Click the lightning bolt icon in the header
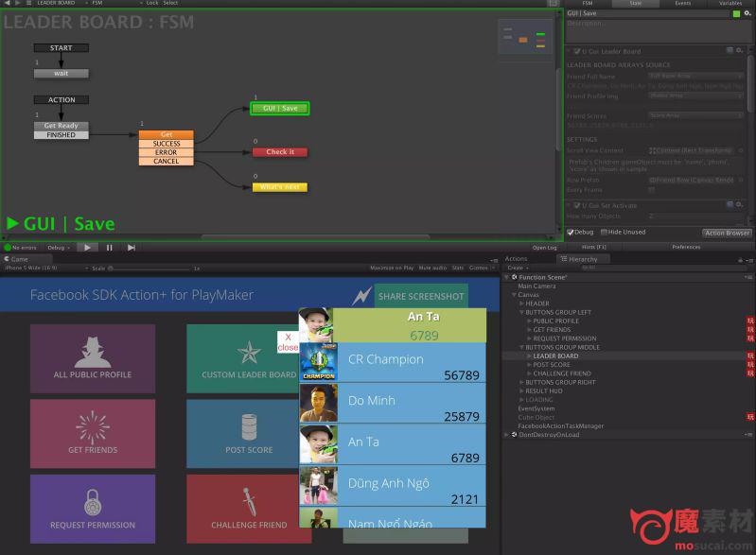 (x=361, y=296)
